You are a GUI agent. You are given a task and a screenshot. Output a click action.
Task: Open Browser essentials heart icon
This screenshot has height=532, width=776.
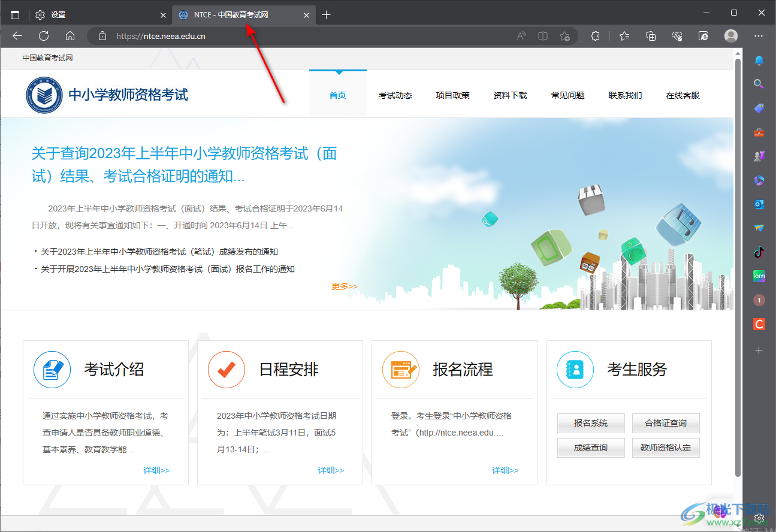click(x=678, y=36)
